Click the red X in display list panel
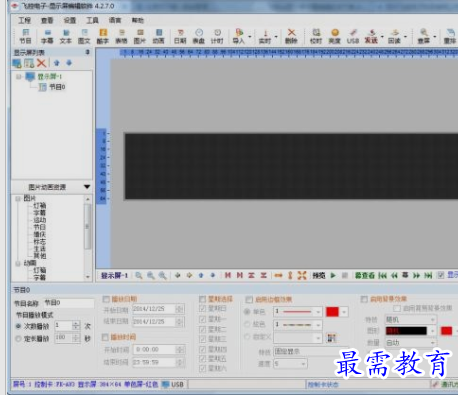This screenshot has height=395, width=458. point(41,63)
